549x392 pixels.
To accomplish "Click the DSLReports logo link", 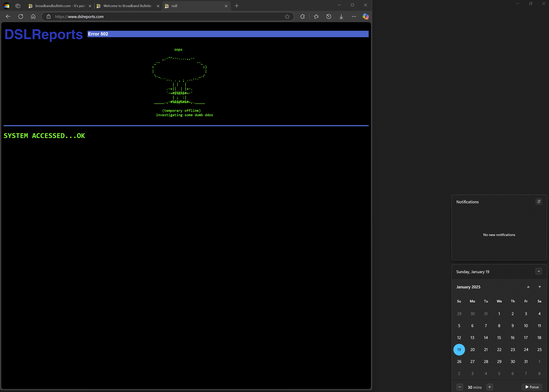I will click(44, 34).
